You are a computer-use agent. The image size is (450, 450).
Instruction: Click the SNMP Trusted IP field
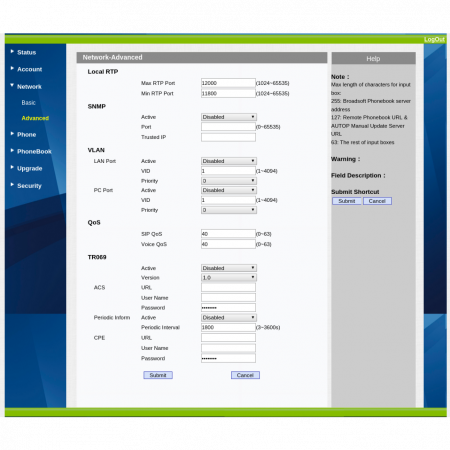228,137
